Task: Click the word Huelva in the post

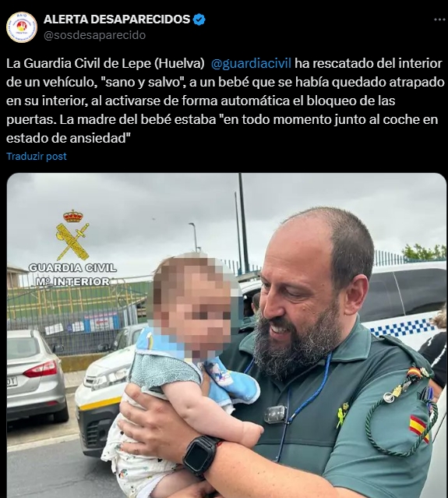Action: pyautogui.click(x=179, y=64)
